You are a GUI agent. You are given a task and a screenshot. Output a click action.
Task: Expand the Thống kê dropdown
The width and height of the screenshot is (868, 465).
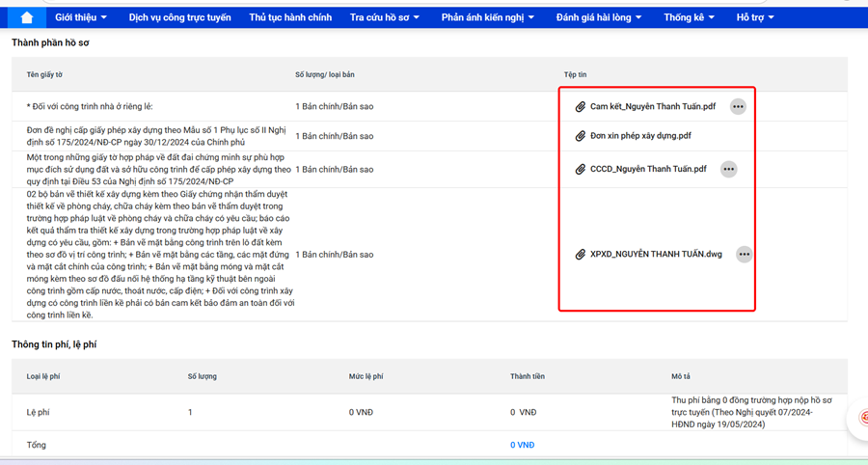[x=690, y=17]
